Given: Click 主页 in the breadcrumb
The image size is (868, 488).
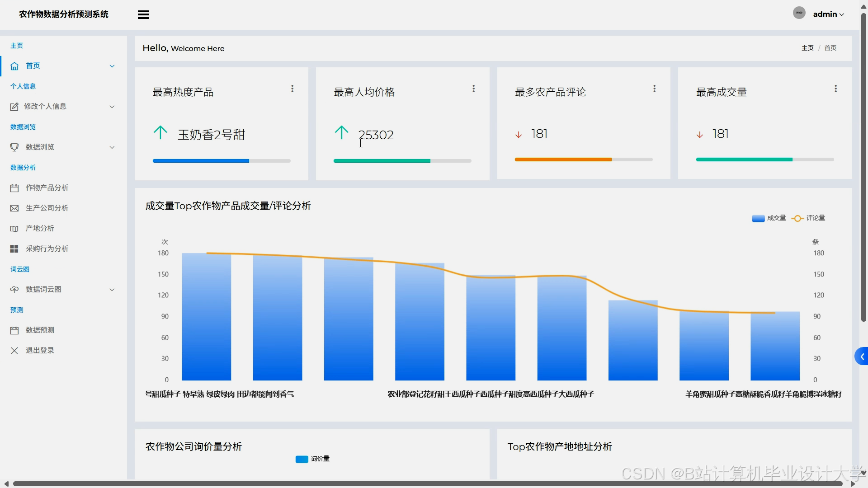Looking at the screenshot, I should 807,47.
